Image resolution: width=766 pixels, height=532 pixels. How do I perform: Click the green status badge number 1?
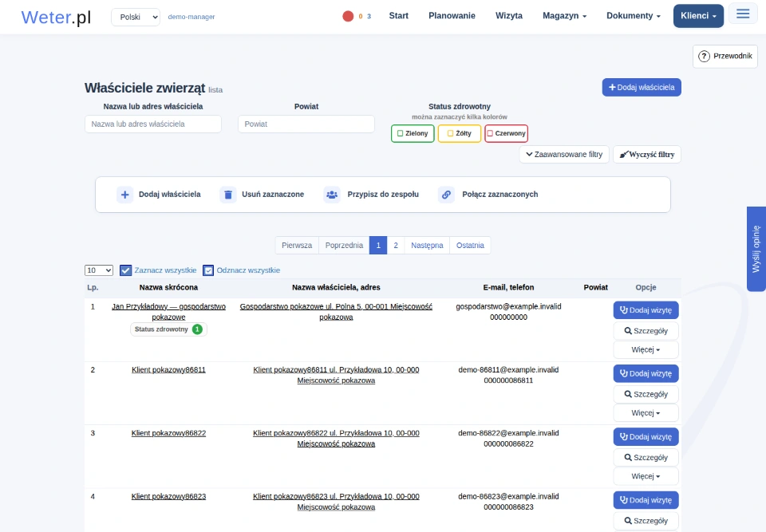click(197, 329)
